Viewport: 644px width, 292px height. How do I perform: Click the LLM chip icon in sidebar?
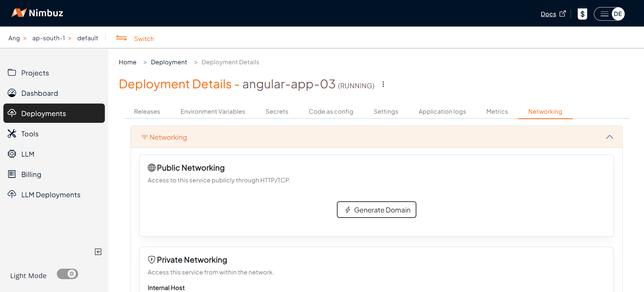pos(12,154)
